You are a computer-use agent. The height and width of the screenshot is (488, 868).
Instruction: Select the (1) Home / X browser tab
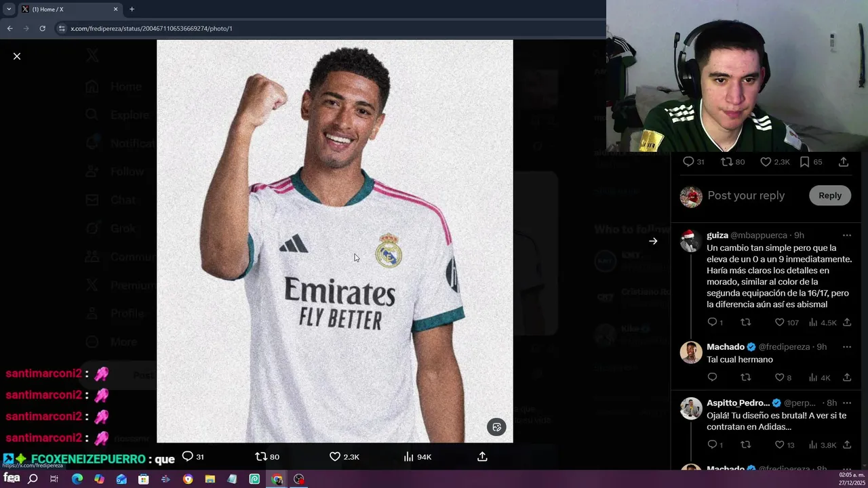coord(70,9)
